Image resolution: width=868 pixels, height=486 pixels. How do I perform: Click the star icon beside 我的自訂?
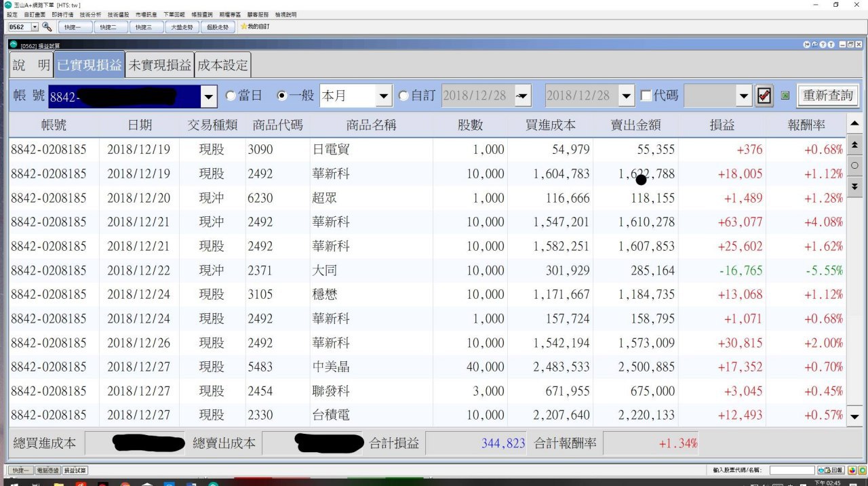(243, 26)
